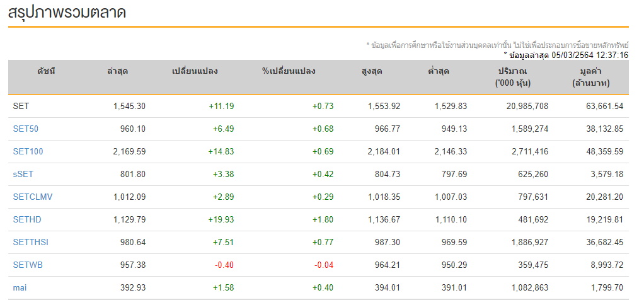Click the SET volume 20,985,708

pos(528,106)
